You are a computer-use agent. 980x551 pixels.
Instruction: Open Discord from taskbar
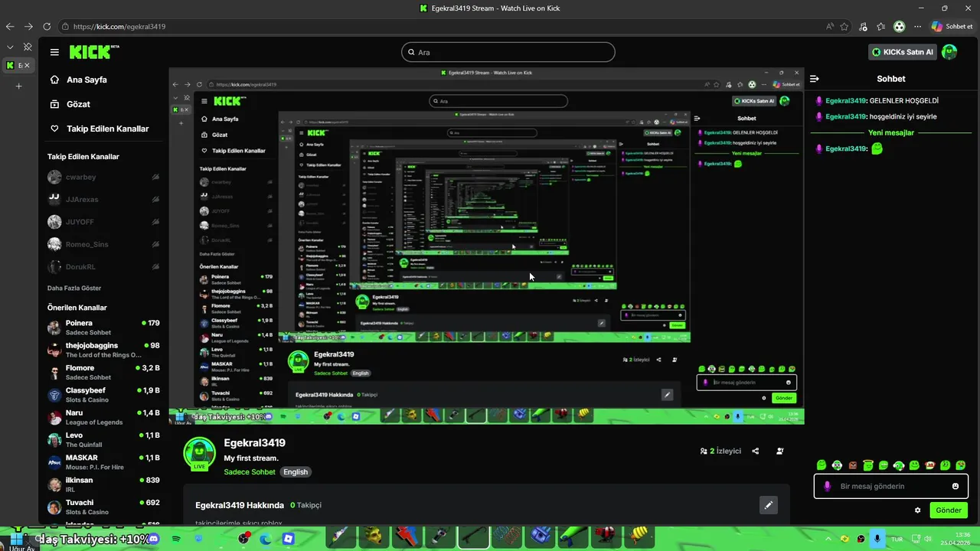click(x=154, y=540)
